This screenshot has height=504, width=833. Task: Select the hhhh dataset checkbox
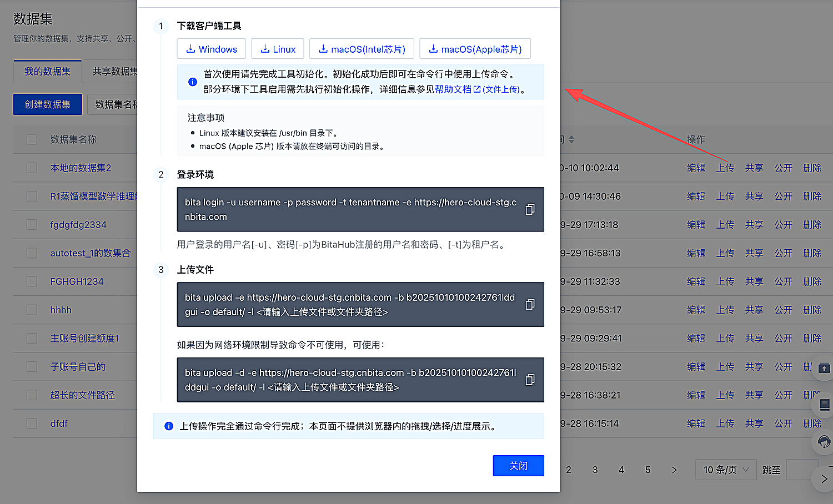32,310
